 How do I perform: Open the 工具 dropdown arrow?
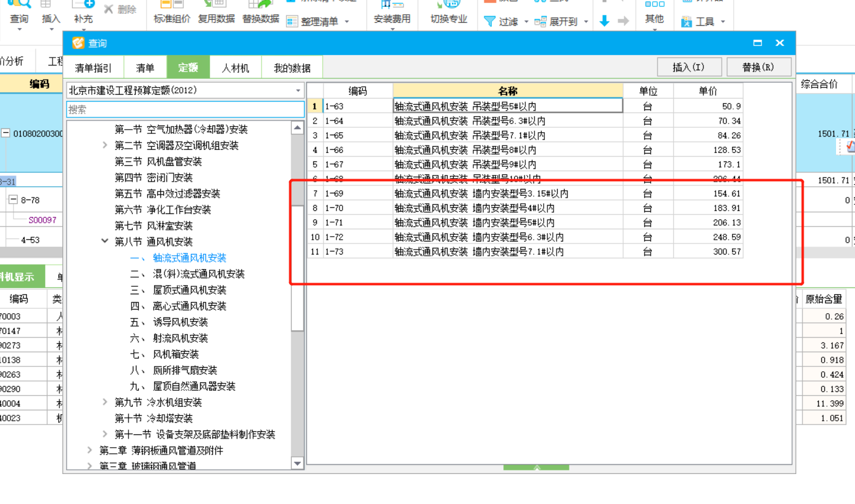coord(722,22)
